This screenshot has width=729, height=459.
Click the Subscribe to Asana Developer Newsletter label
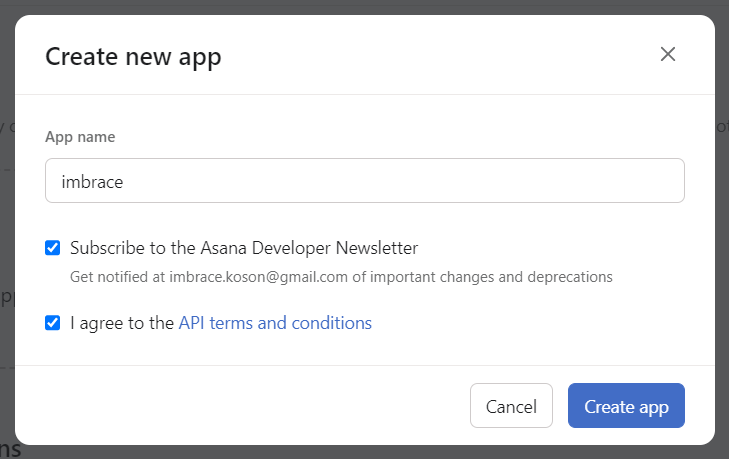[244, 248]
